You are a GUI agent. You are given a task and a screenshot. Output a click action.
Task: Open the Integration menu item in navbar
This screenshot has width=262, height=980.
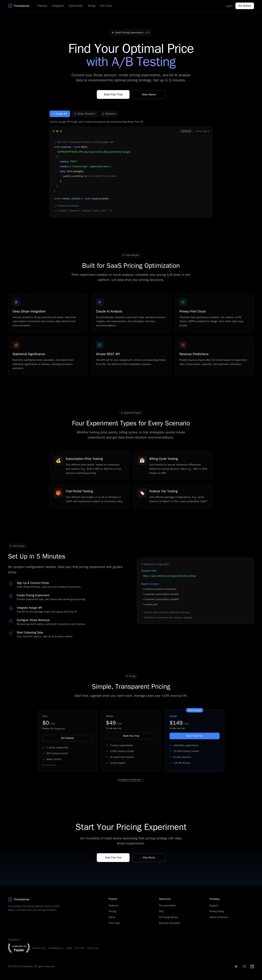(x=58, y=6)
